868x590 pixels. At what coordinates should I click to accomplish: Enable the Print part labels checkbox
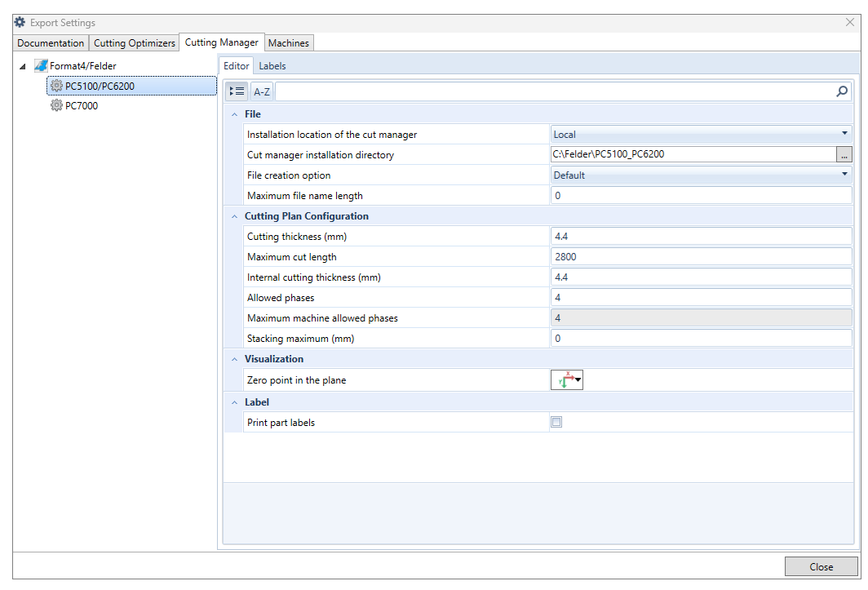click(556, 422)
